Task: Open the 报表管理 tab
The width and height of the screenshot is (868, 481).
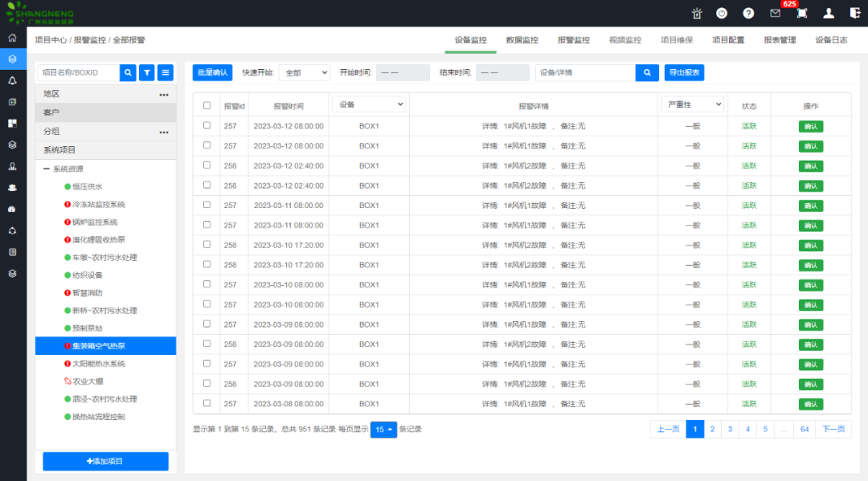Action: click(x=779, y=39)
